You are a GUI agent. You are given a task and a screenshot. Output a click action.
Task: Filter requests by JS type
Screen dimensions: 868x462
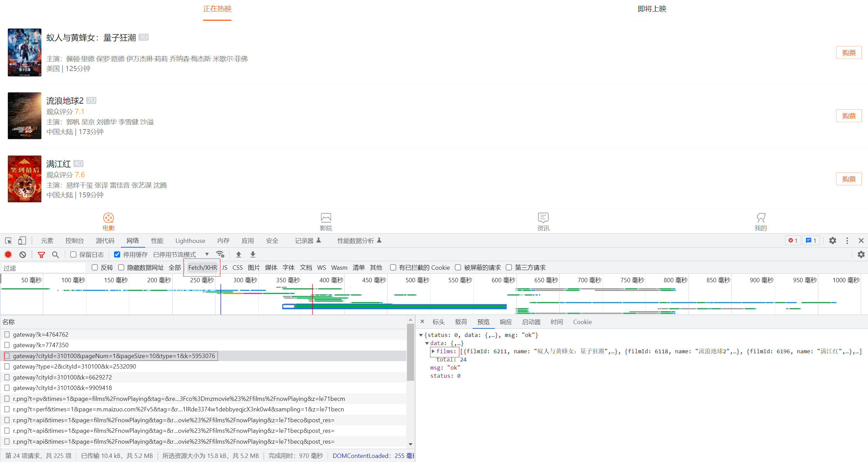[225, 267]
